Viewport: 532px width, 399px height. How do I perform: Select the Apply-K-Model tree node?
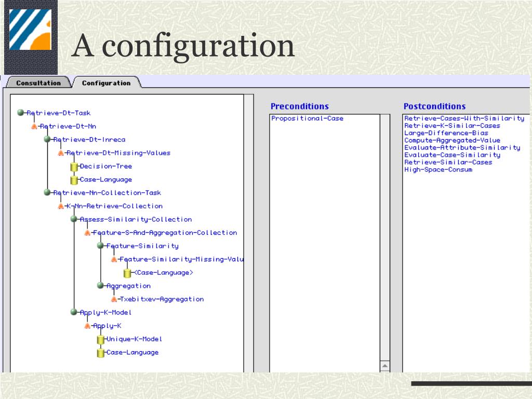(105, 312)
